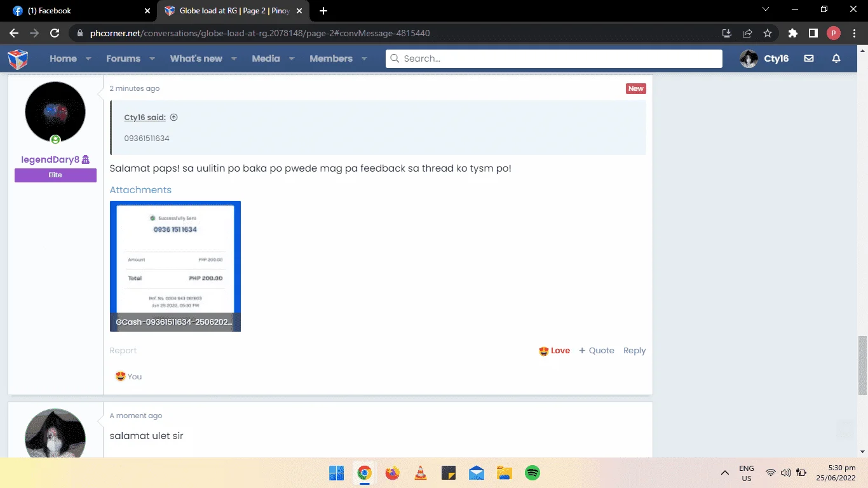Expand the Members dropdown arrow

point(364,58)
